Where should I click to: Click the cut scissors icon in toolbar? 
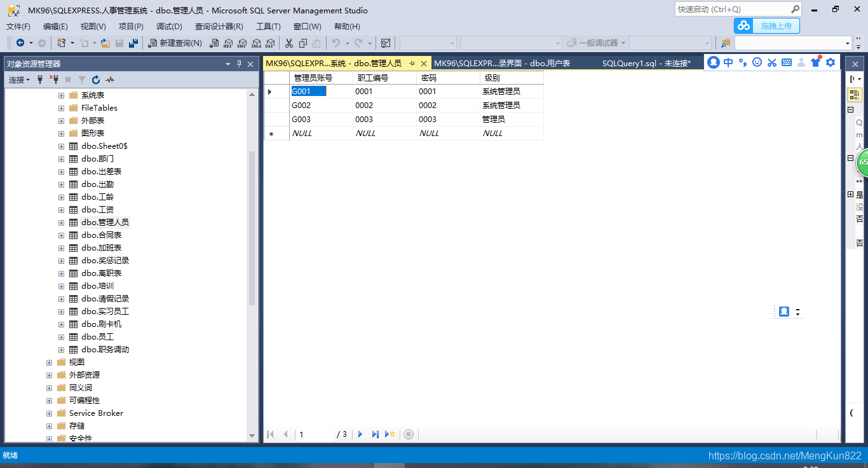[x=289, y=43]
